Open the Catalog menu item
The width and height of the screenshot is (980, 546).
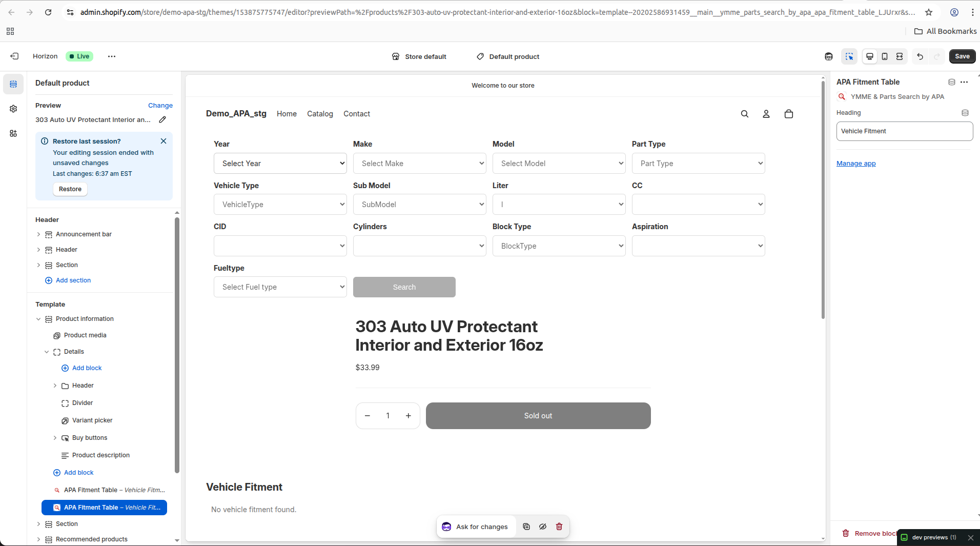click(320, 114)
